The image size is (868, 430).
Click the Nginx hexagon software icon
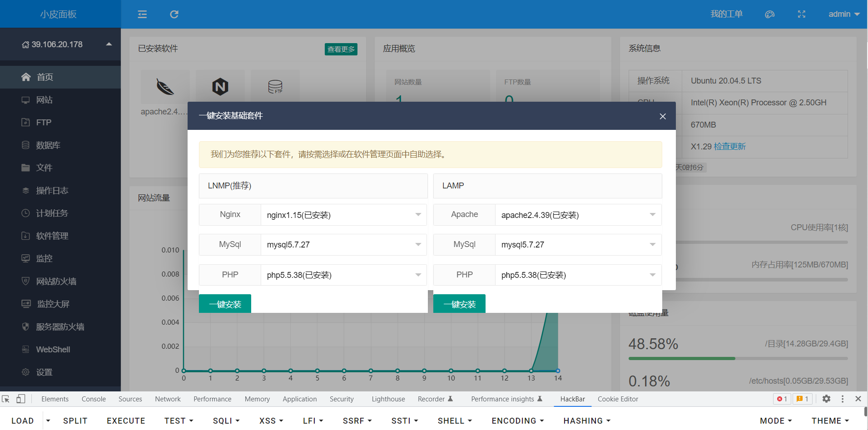point(220,86)
